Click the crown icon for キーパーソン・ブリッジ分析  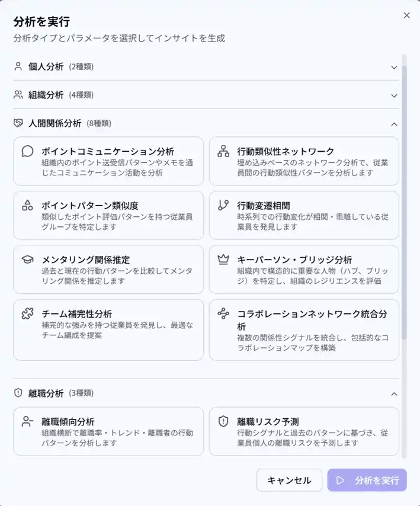pos(223,260)
